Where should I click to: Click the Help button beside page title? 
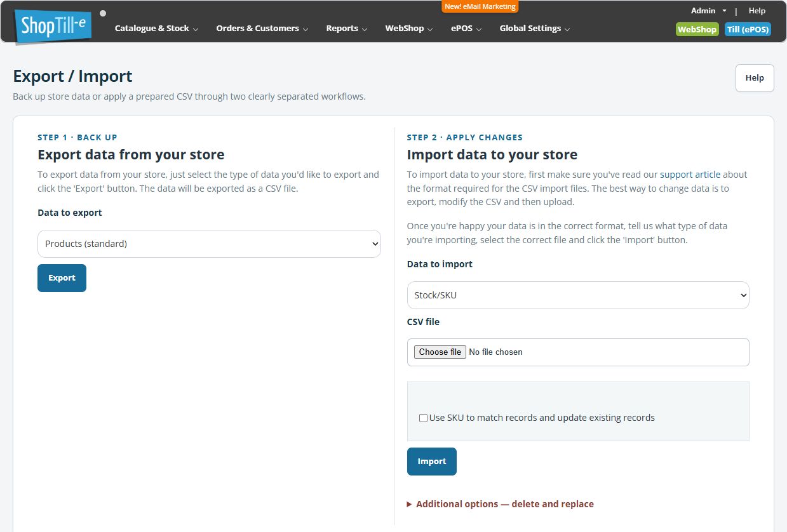pyautogui.click(x=755, y=78)
